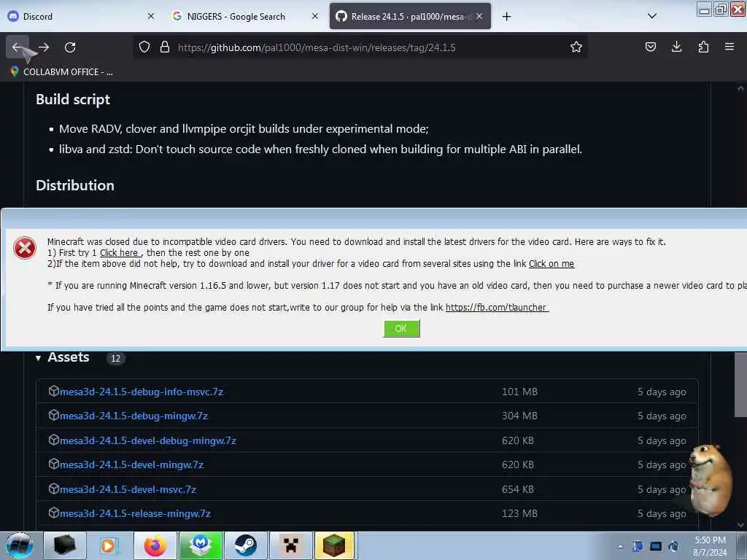Download mesa3d-24.1.5-devel-mingw.7z
This screenshot has height=560, width=747.
[x=131, y=464]
